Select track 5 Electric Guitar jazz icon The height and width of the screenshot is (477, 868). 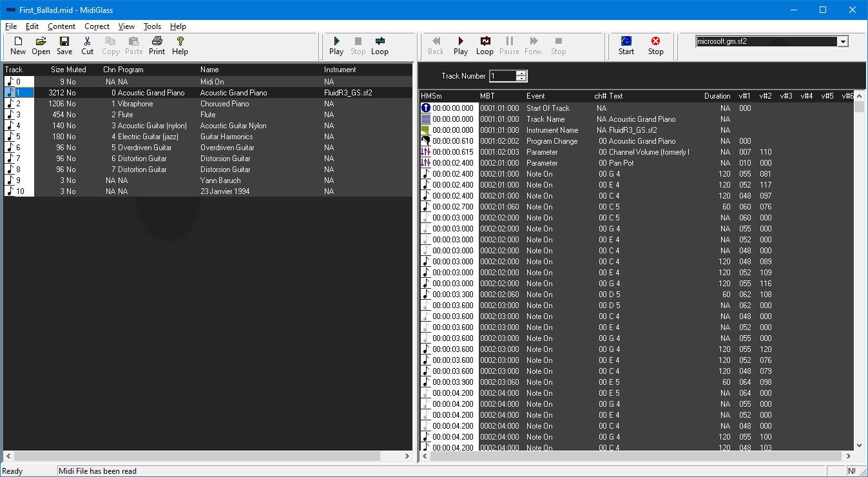click(x=10, y=137)
